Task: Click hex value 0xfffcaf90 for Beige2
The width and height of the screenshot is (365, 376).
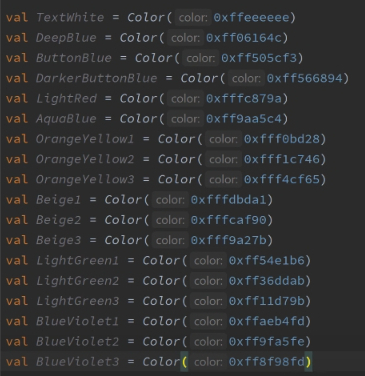Action: click(x=229, y=220)
